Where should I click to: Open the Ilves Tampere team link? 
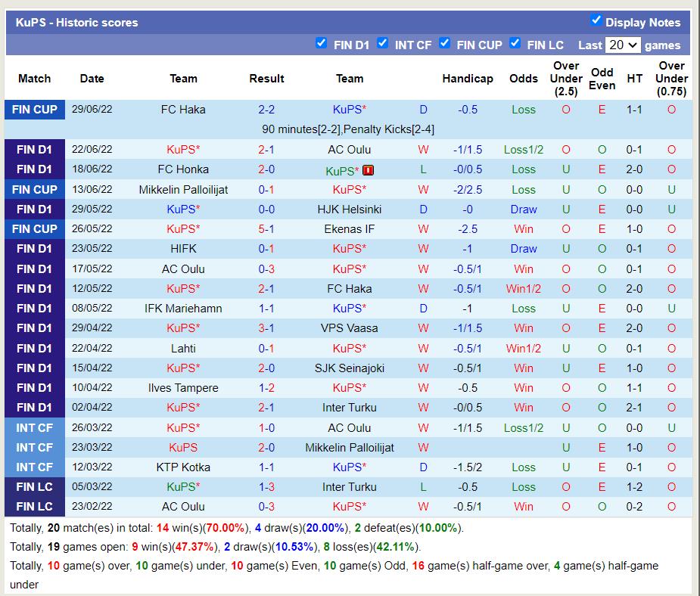pos(183,388)
